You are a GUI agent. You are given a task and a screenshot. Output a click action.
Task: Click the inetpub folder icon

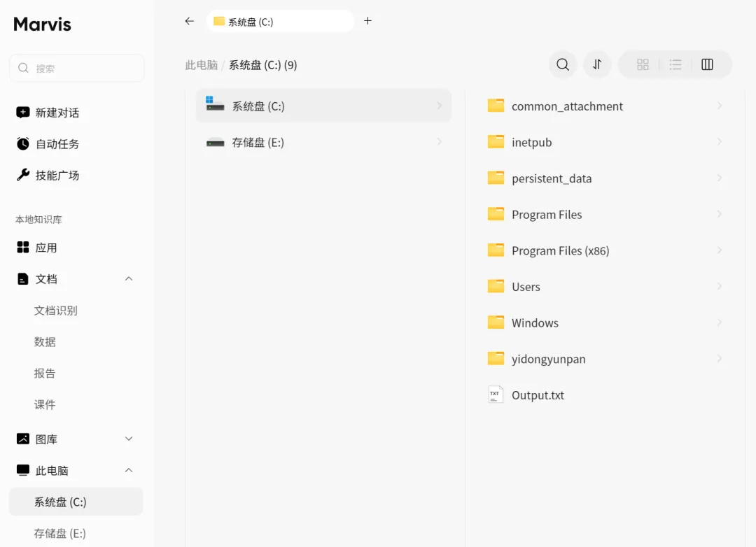tap(496, 142)
